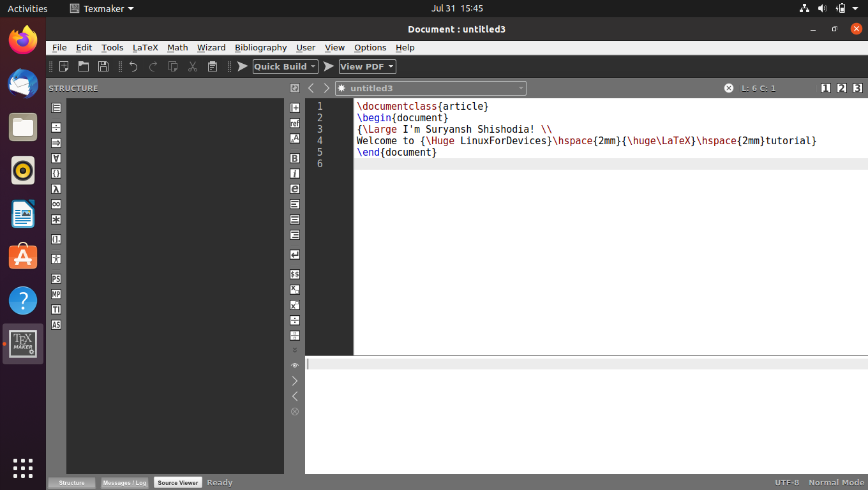Viewport: 868px width, 490px height.
Task: Switch on the Source Viewer panel
Action: (x=177, y=482)
